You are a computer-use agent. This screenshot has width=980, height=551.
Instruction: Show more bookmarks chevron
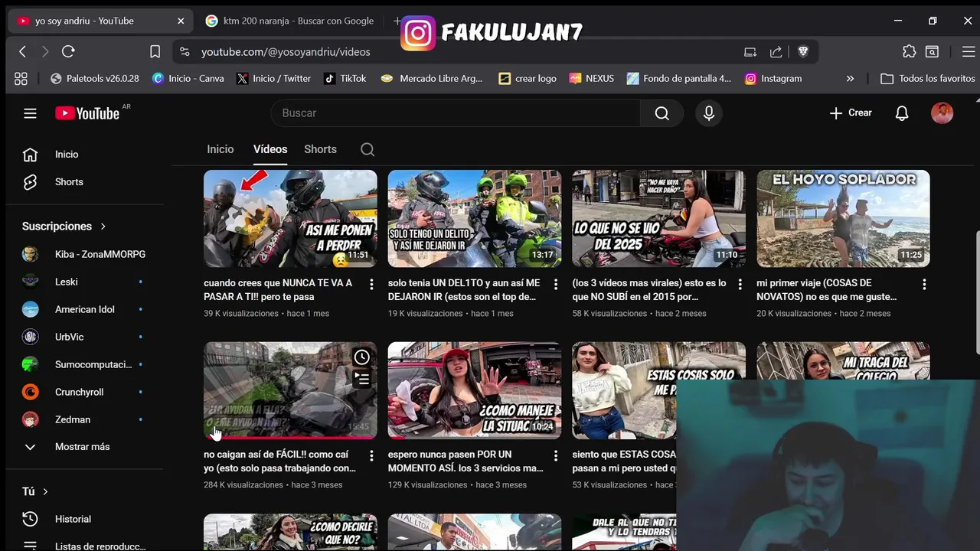point(850,78)
